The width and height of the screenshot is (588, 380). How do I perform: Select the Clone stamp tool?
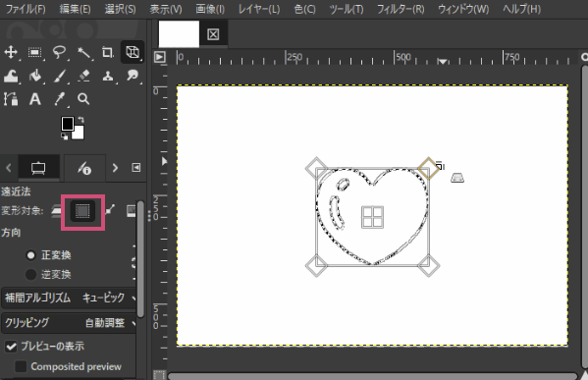[108, 77]
